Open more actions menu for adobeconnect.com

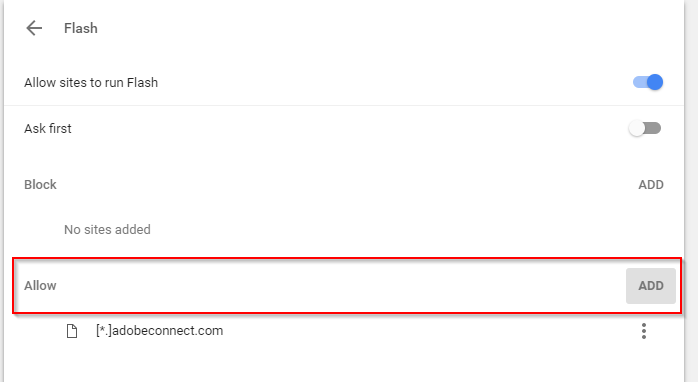tap(644, 331)
